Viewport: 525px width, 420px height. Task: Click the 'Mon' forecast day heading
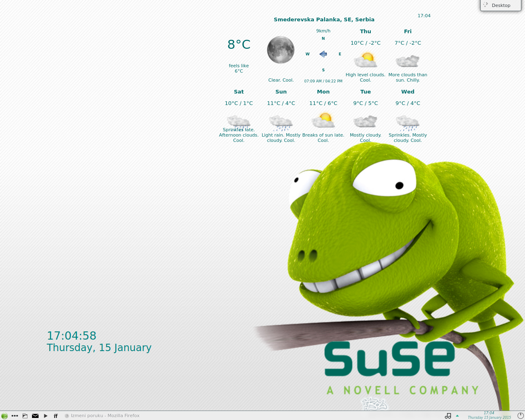[323, 92]
